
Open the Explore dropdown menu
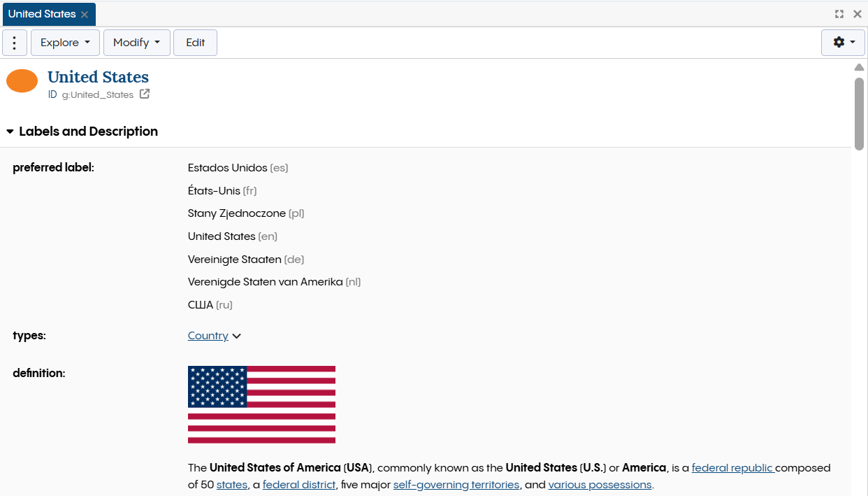point(65,43)
